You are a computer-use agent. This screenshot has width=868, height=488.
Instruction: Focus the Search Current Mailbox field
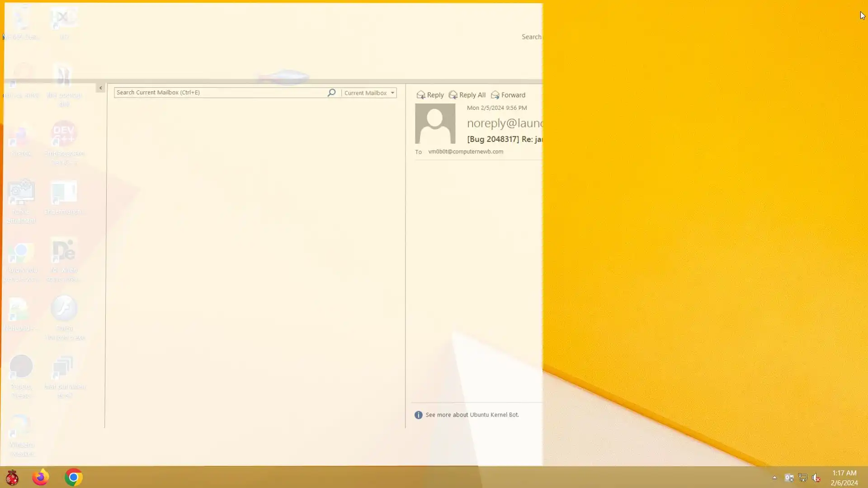pyautogui.click(x=219, y=93)
